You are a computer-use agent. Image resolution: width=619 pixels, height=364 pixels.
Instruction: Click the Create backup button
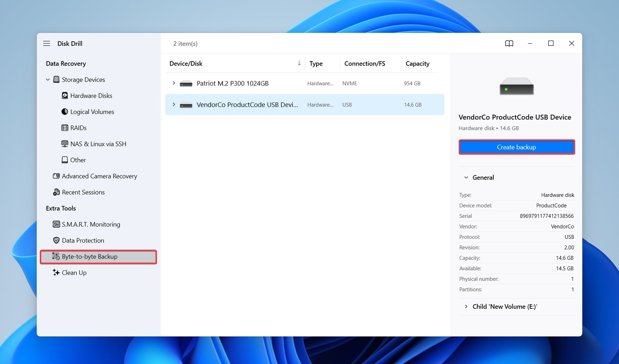516,147
